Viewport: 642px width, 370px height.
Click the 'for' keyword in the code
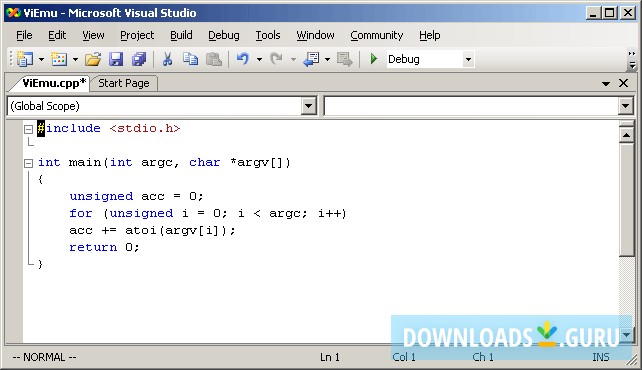coord(81,213)
